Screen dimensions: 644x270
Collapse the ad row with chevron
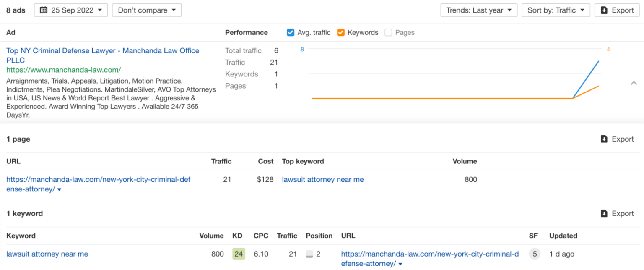(634, 83)
